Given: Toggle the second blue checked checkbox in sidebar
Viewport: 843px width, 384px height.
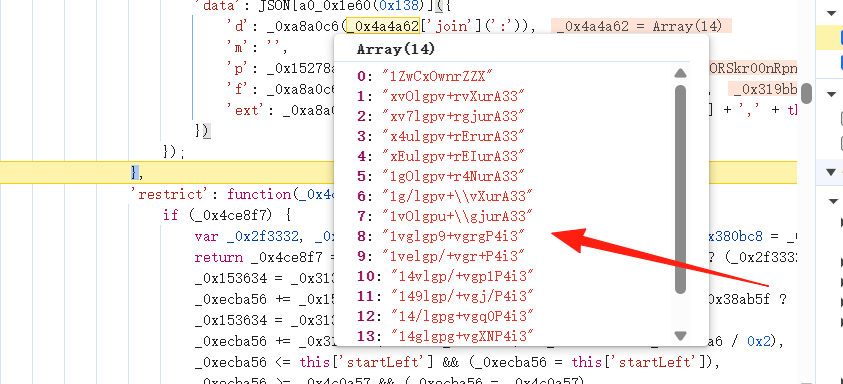Looking at the screenshot, I should (x=841, y=61).
